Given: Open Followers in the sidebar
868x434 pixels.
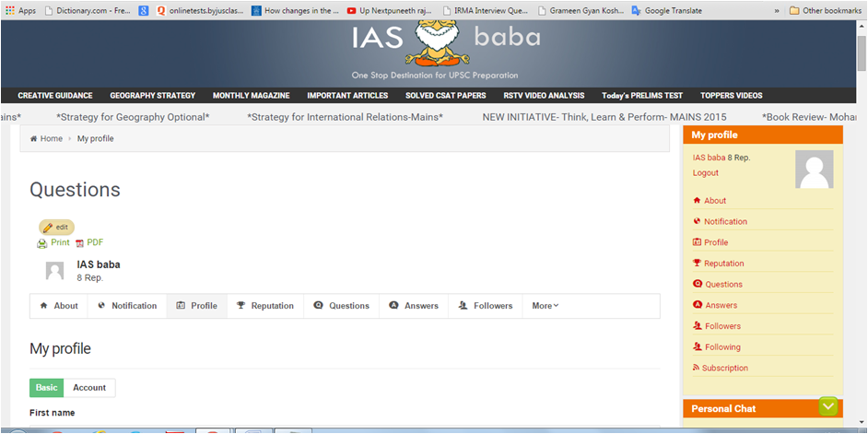Looking at the screenshot, I should [723, 326].
